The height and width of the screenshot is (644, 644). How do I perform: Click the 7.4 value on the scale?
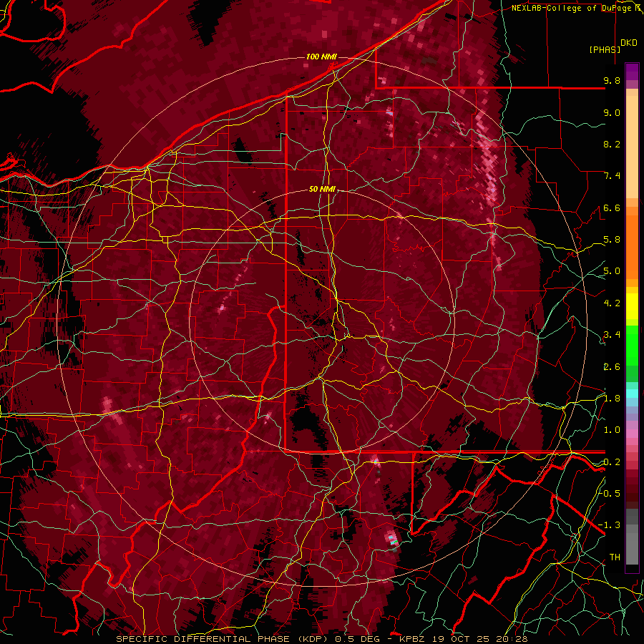pos(612,176)
